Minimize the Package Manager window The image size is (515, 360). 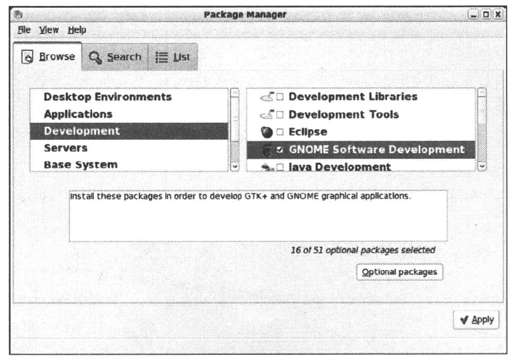click(x=473, y=15)
